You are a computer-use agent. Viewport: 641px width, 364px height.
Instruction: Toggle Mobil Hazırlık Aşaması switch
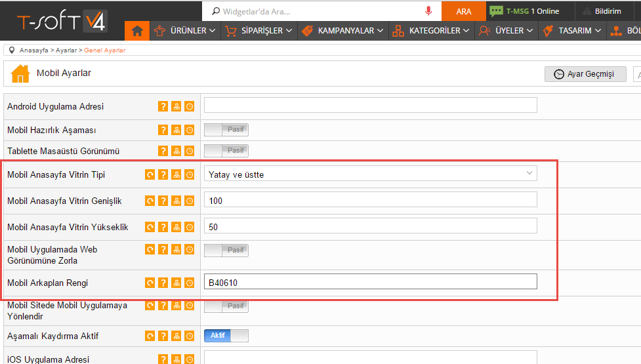pyautogui.click(x=226, y=130)
